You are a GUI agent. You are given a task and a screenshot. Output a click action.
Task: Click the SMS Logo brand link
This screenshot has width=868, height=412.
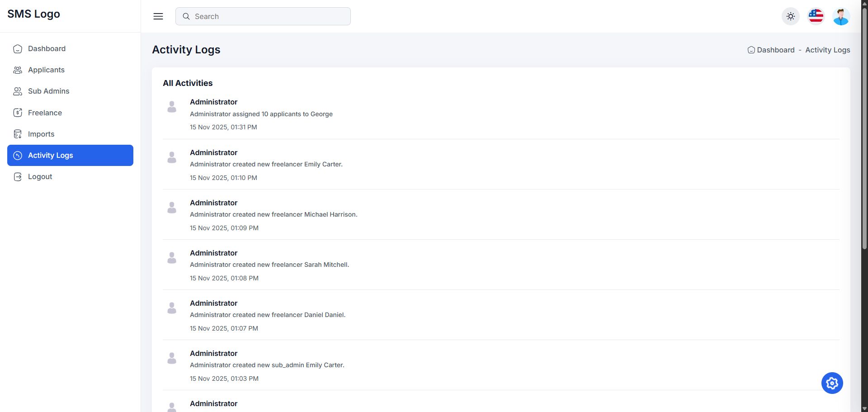34,14
